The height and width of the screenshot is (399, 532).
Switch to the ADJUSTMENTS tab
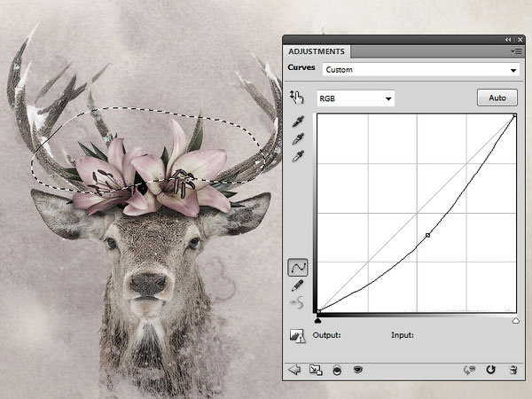pos(317,51)
